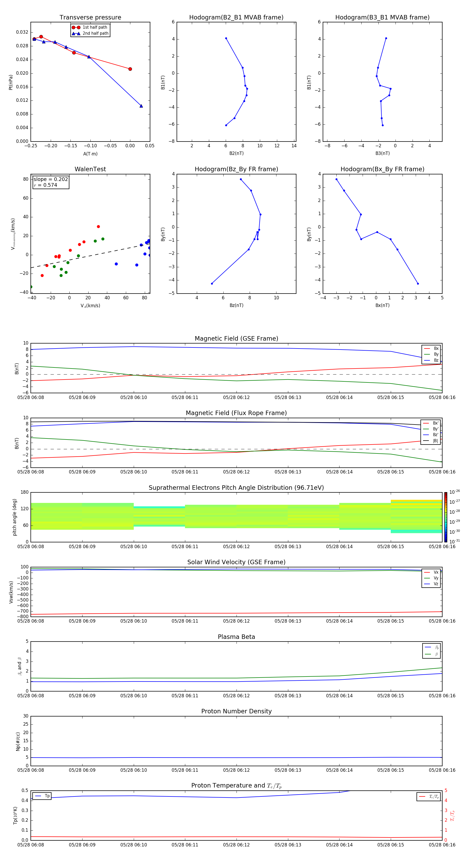Viewport: 473px width, 868px height.
Task: Select the By' legend entry in flux rope plot
Action: point(431,429)
